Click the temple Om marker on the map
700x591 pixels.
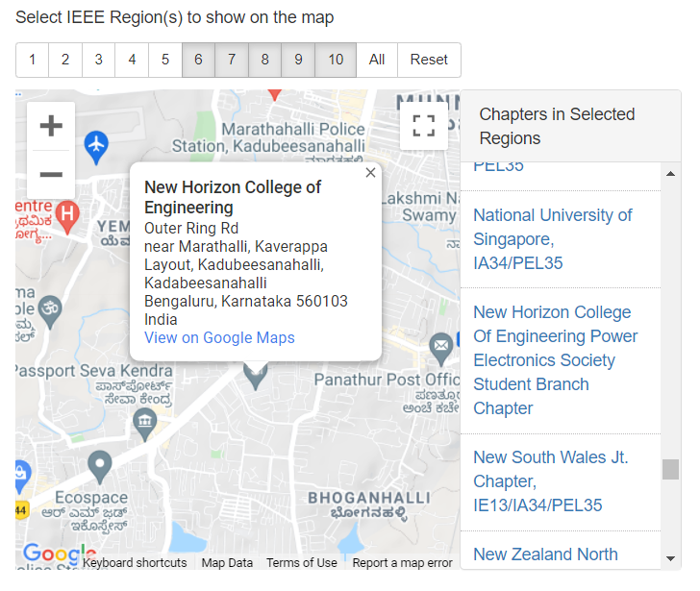50,311
